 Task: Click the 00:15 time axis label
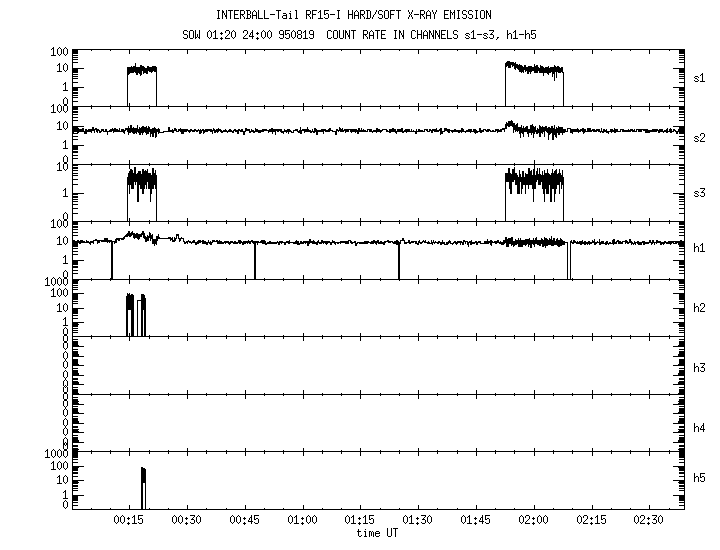coord(129,521)
